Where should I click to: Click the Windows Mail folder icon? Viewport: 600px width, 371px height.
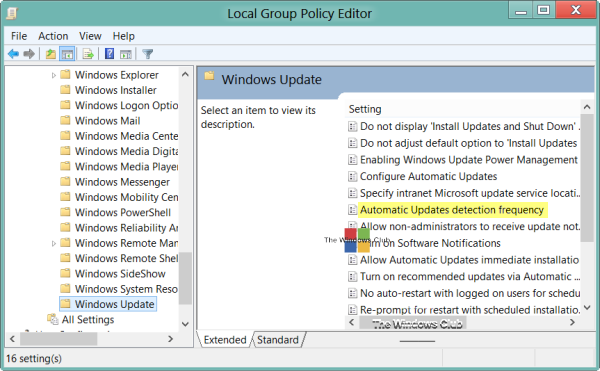pos(65,120)
